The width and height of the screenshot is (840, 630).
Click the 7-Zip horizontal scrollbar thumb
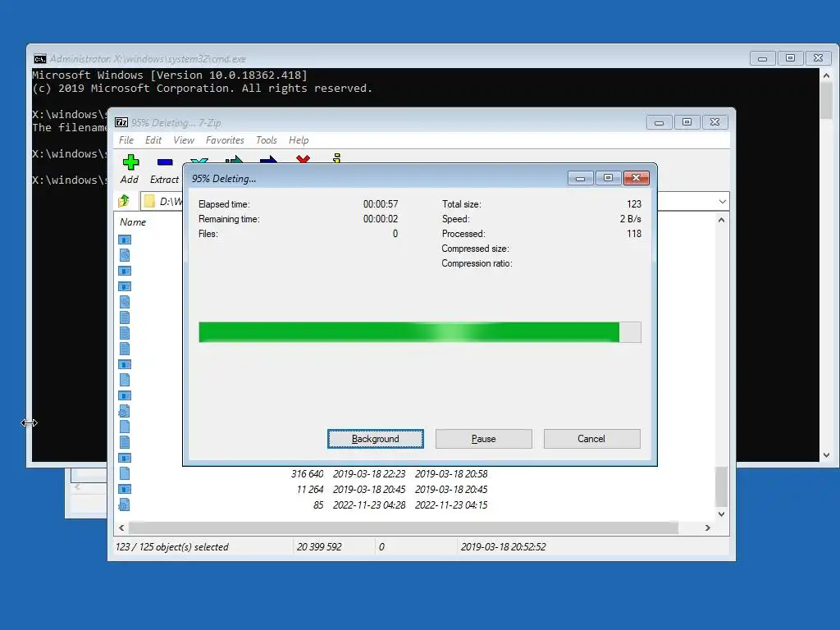404,527
